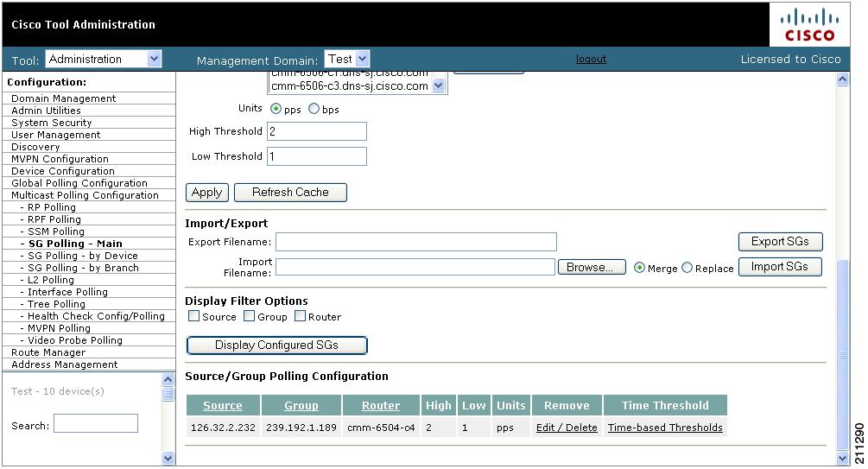The width and height of the screenshot is (868, 469).
Task: Click the Export SGs button
Action: (x=780, y=242)
